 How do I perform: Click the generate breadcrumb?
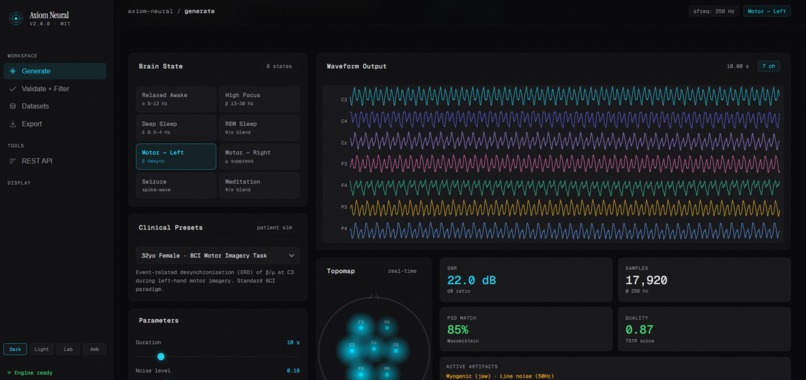click(200, 11)
